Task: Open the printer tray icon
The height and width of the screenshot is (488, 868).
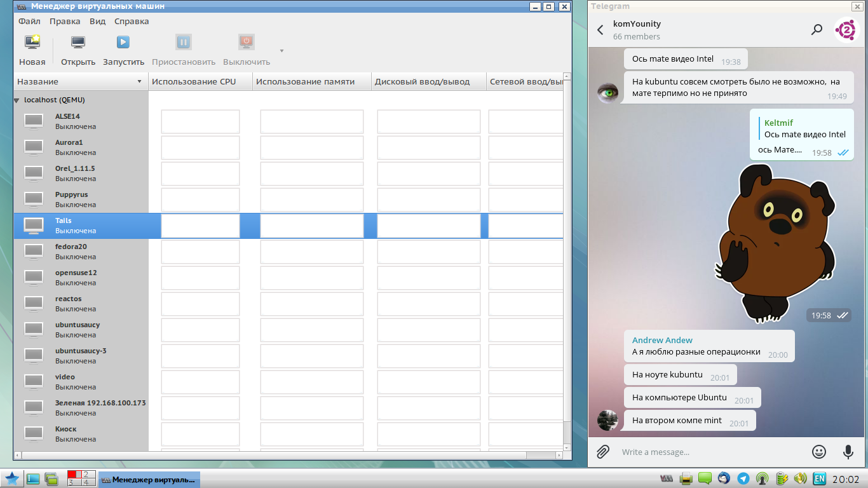Action: pos(686,478)
